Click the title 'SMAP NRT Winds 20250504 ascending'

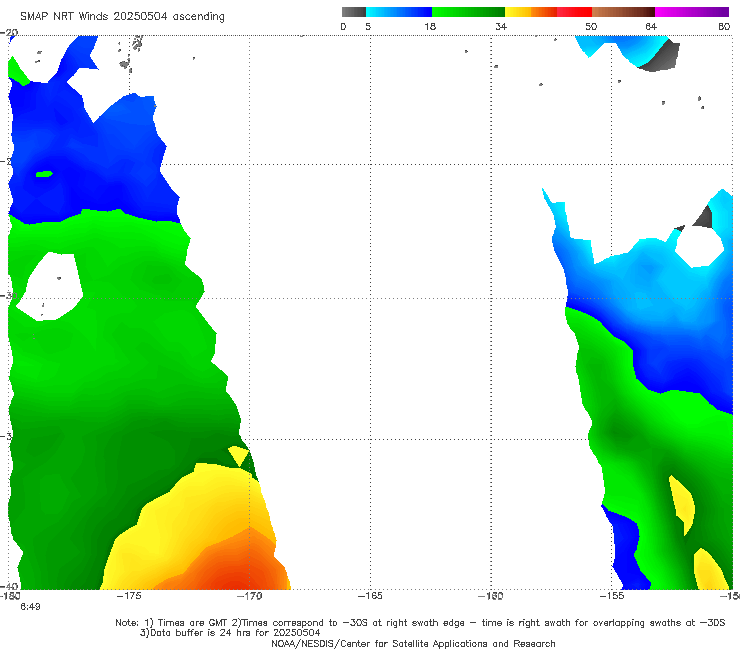tap(122, 17)
